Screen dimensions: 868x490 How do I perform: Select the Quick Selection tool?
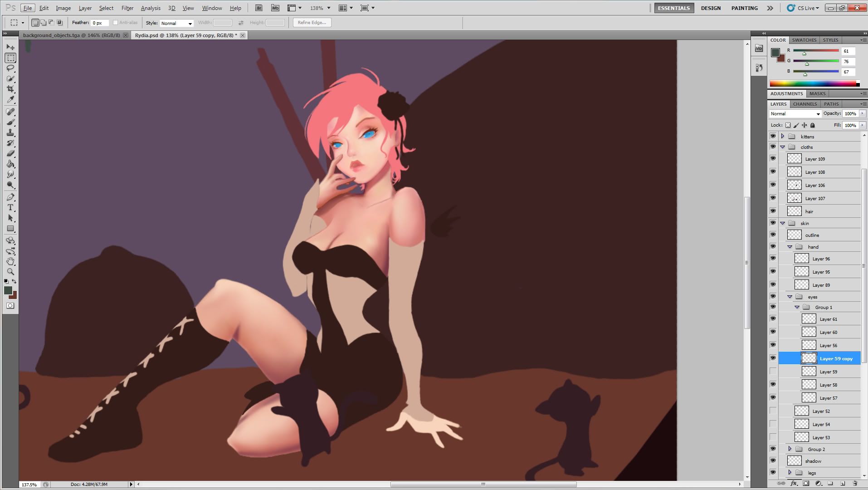(x=10, y=78)
